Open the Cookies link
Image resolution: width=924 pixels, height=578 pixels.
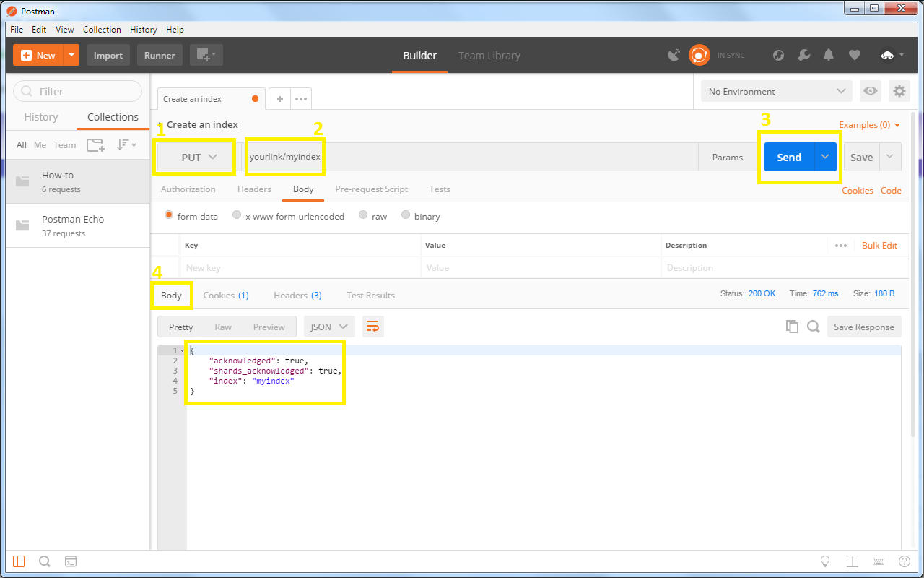(858, 191)
